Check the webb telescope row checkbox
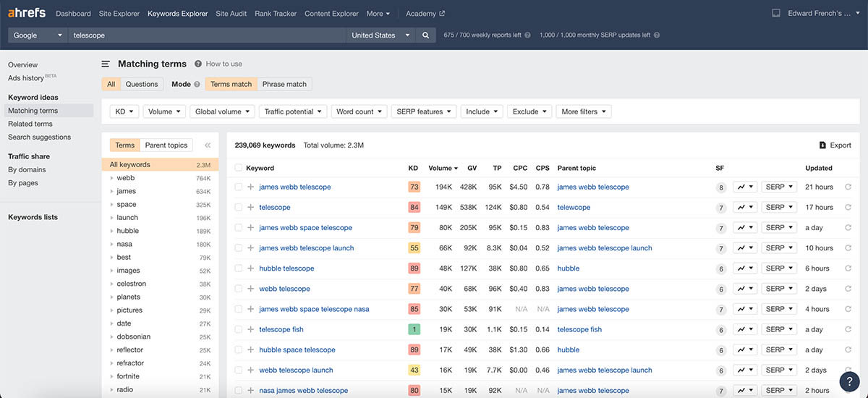 239,289
